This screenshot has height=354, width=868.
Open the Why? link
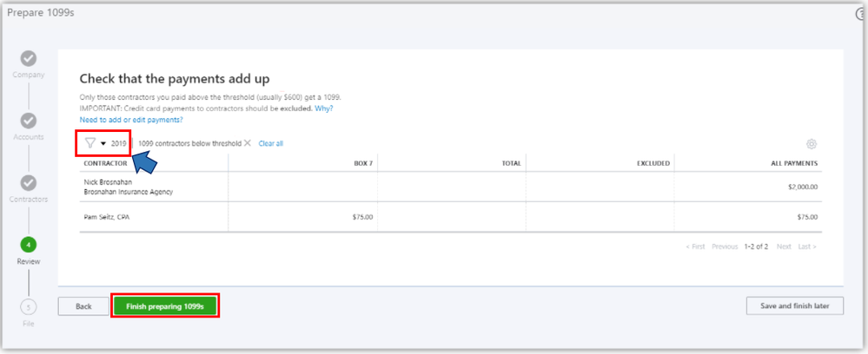(323, 108)
